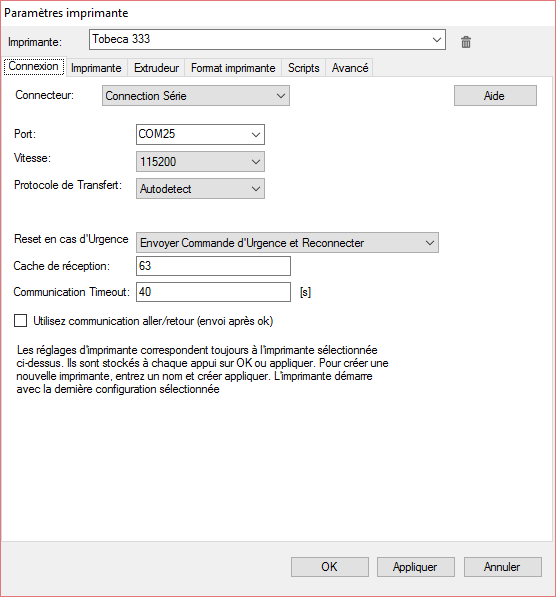The image size is (556, 597).
Task: Enable aller/retour communication checkbox
Action: tap(21, 321)
